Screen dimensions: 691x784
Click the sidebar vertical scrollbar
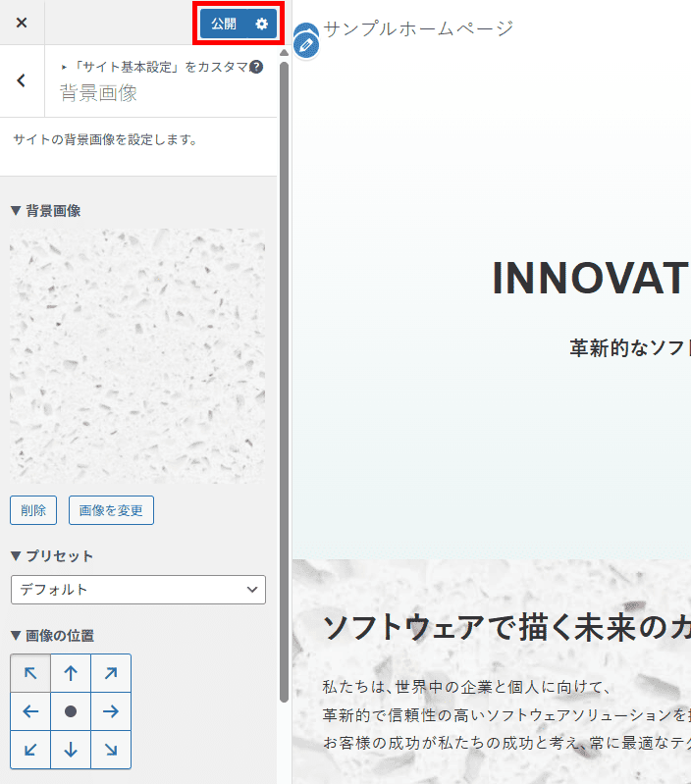point(284,383)
